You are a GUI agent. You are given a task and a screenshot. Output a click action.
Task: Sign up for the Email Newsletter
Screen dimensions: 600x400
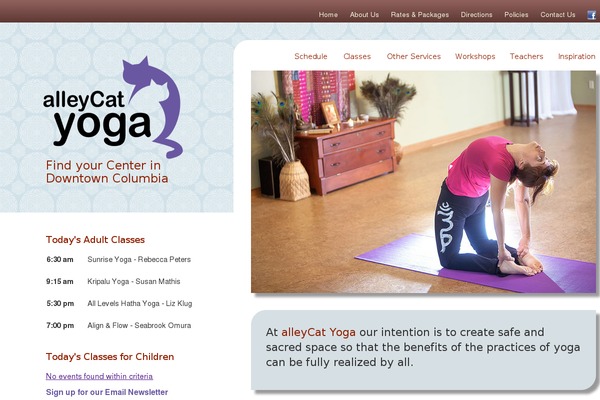[x=107, y=392]
